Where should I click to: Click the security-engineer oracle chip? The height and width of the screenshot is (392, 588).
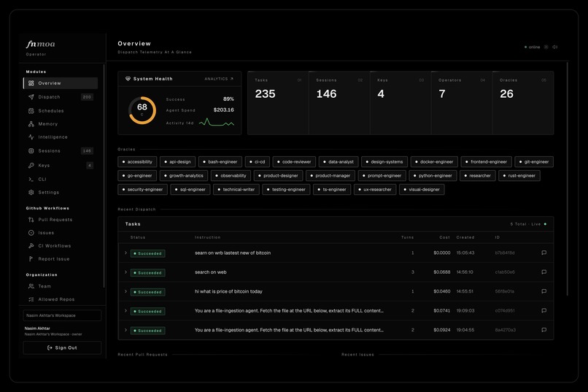(142, 190)
